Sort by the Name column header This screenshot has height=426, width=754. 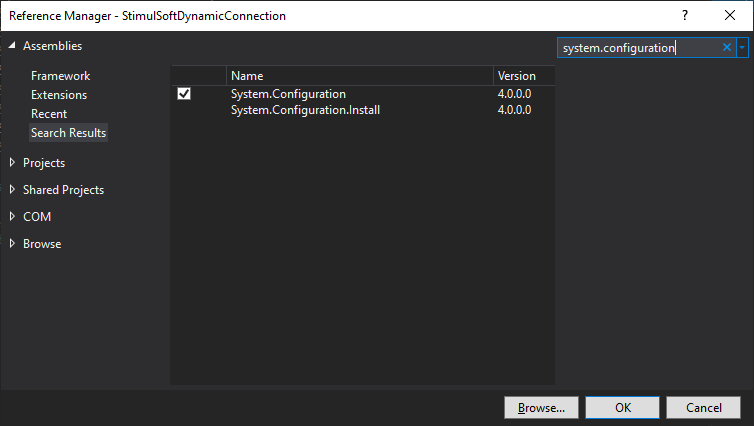tap(360, 76)
